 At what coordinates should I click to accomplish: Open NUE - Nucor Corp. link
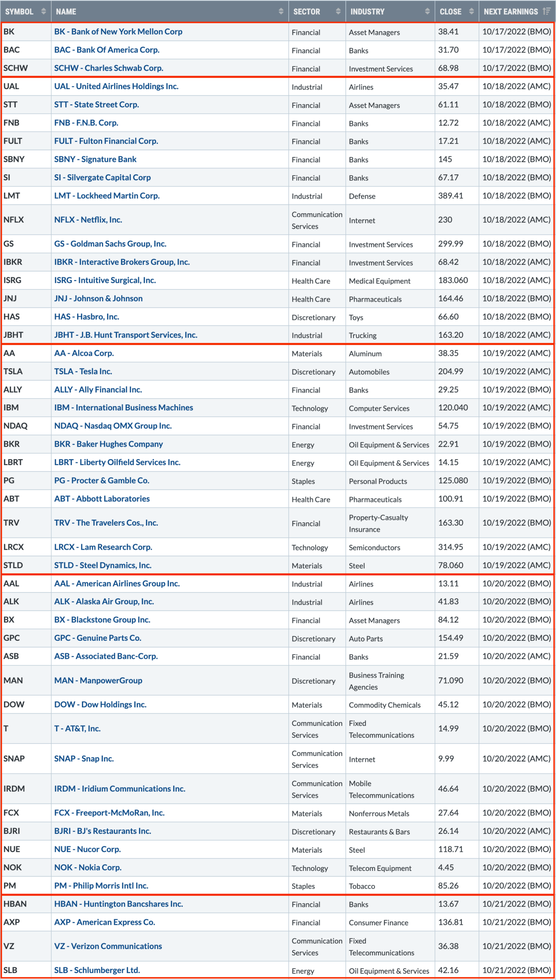pos(88,849)
